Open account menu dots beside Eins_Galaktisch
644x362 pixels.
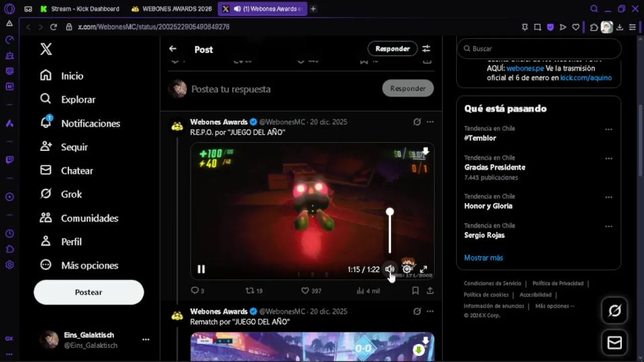pyautogui.click(x=146, y=339)
